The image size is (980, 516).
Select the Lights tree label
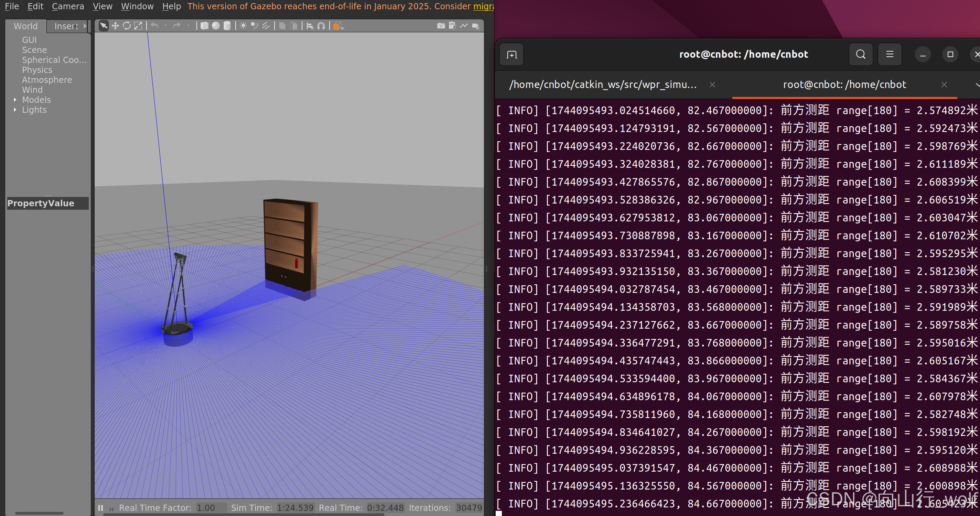34,110
